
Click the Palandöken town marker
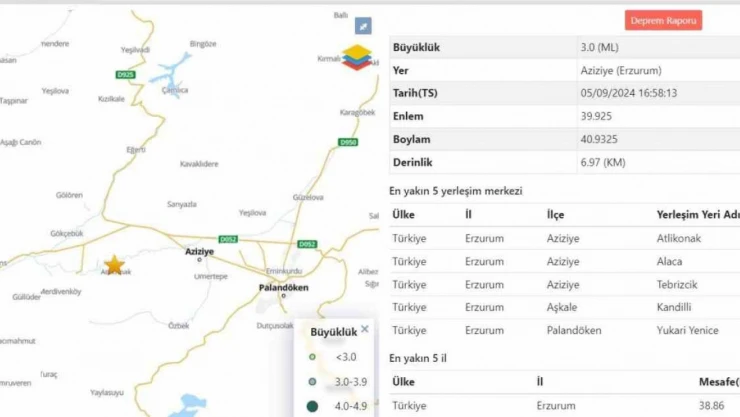(x=283, y=295)
